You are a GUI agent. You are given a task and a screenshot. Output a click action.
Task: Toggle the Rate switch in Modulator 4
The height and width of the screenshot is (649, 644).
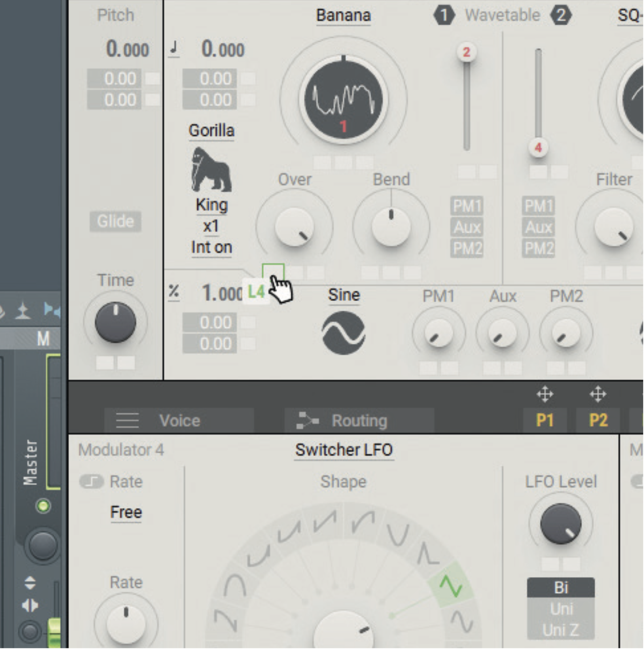(92, 482)
